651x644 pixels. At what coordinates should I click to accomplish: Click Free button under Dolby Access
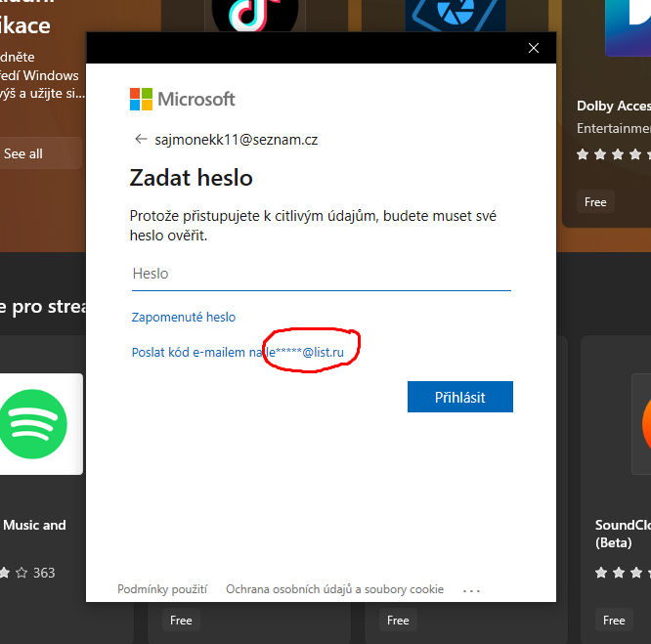click(595, 202)
